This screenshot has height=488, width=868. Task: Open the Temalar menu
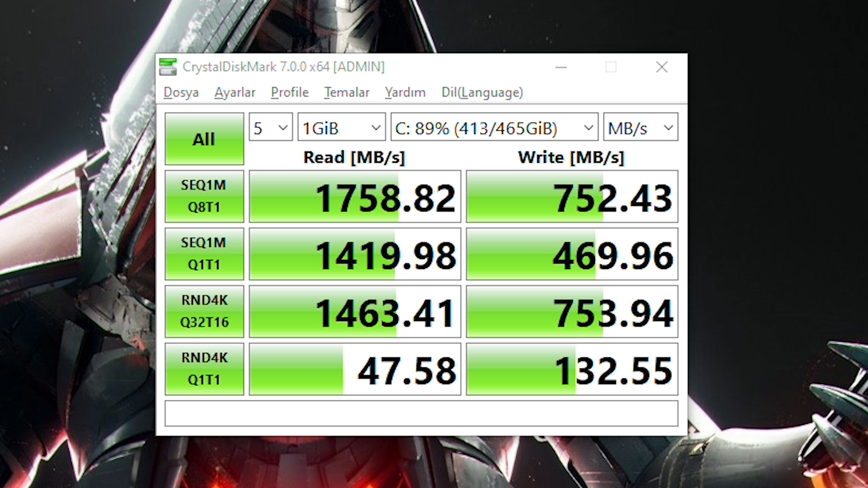click(x=347, y=92)
